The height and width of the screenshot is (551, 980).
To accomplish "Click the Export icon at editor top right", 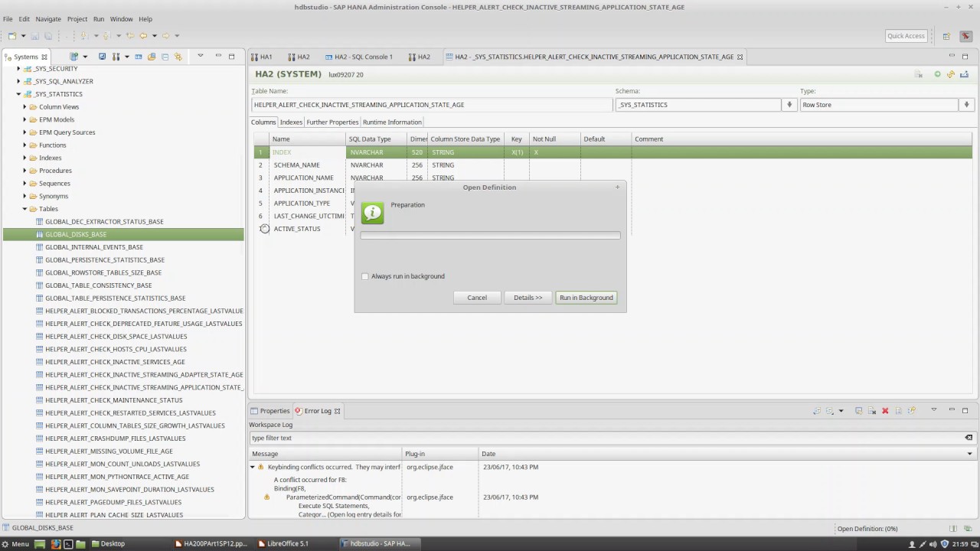I will click(964, 74).
